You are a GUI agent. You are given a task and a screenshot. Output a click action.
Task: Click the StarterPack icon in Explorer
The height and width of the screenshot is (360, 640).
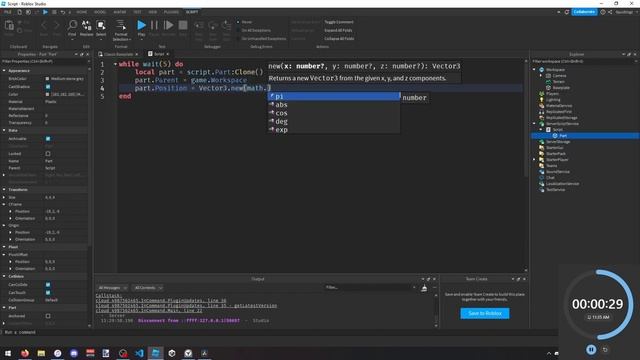point(542,153)
